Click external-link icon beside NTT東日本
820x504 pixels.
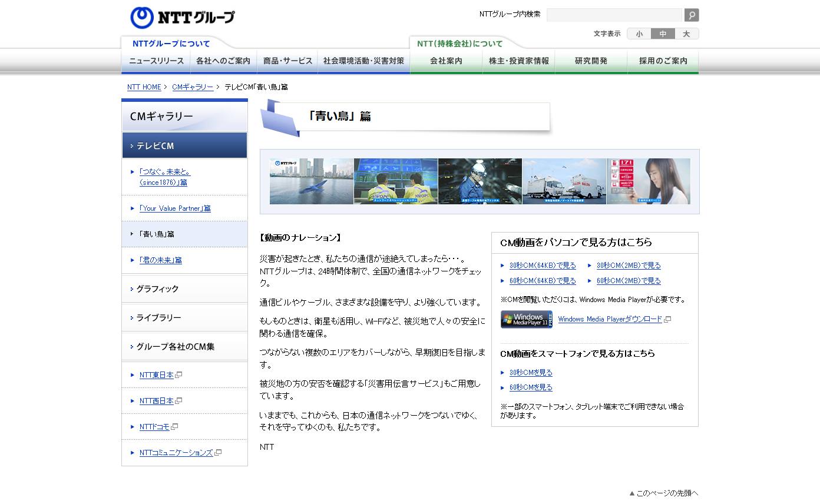coord(179,375)
